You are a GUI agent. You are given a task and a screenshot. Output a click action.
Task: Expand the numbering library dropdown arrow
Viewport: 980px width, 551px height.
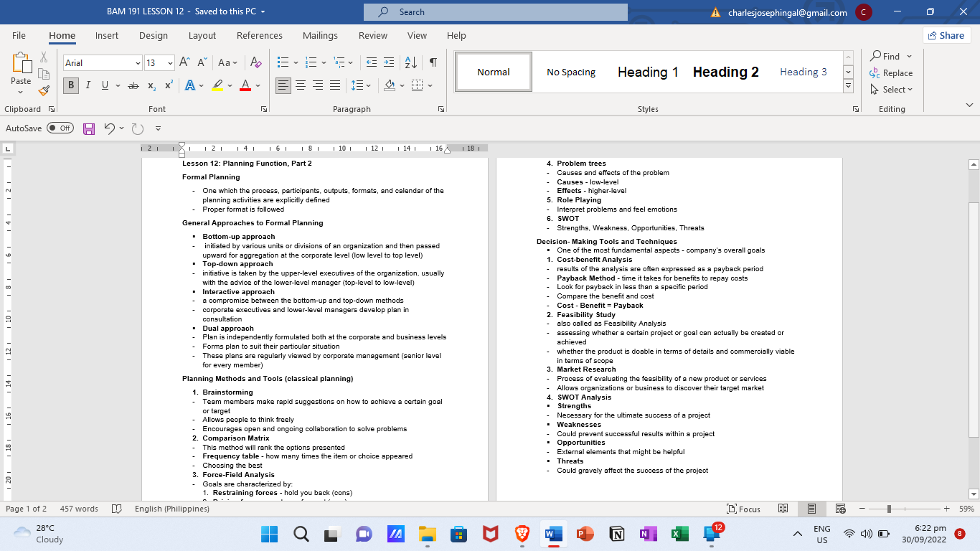click(x=324, y=63)
